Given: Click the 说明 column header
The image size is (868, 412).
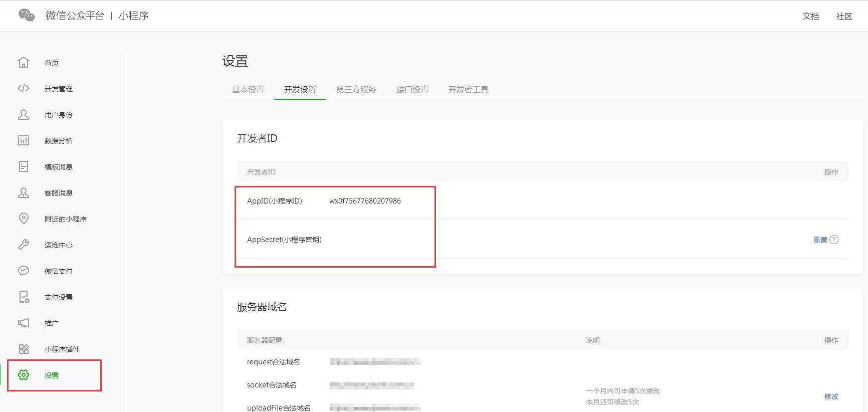Looking at the screenshot, I should pyautogui.click(x=592, y=340).
